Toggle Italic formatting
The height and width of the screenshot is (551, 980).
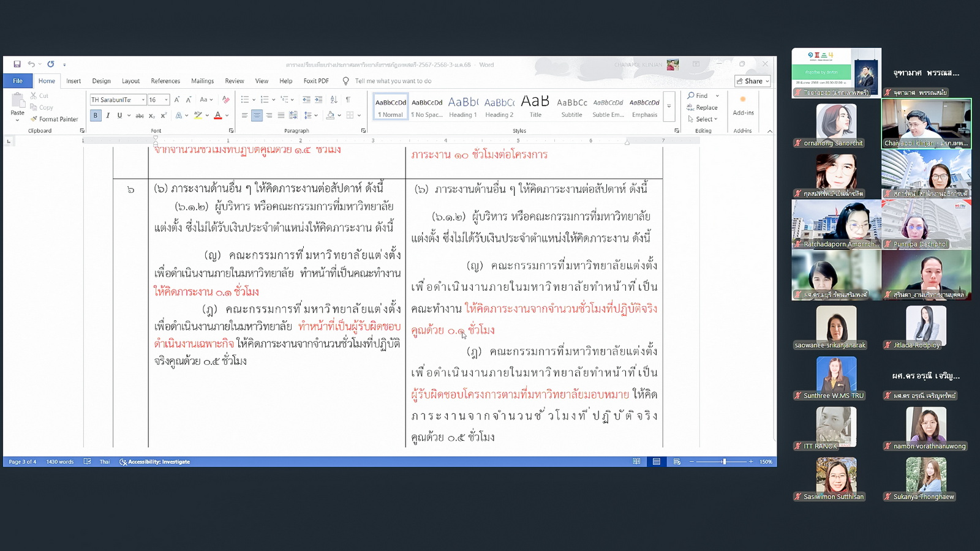(108, 116)
